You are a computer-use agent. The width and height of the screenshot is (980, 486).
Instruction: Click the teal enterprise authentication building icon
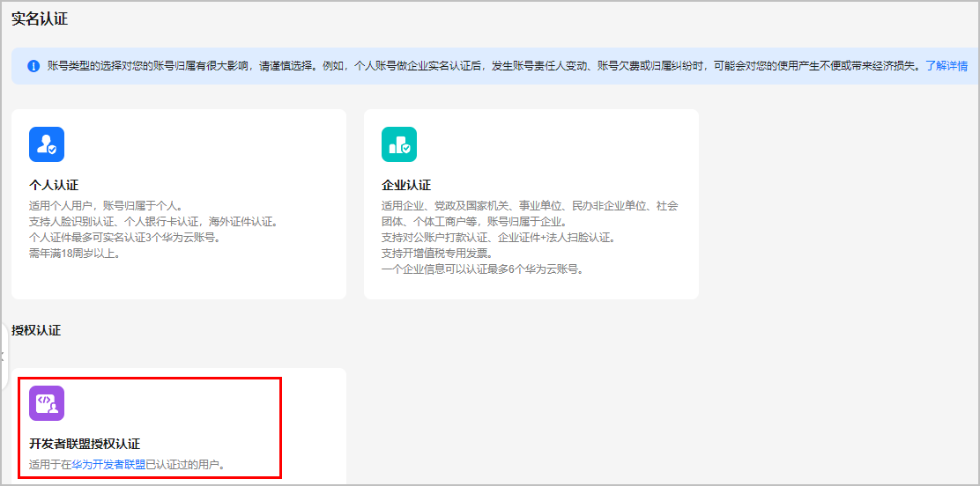pyautogui.click(x=399, y=144)
